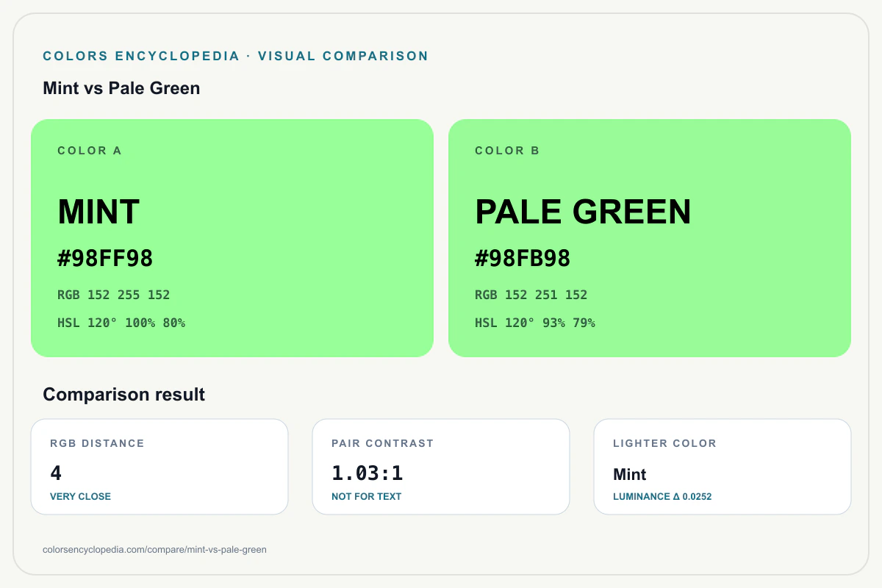882x588 pixels.
Task: Click the NOT FOR TEXT label
Action: [x=367, y=497]
